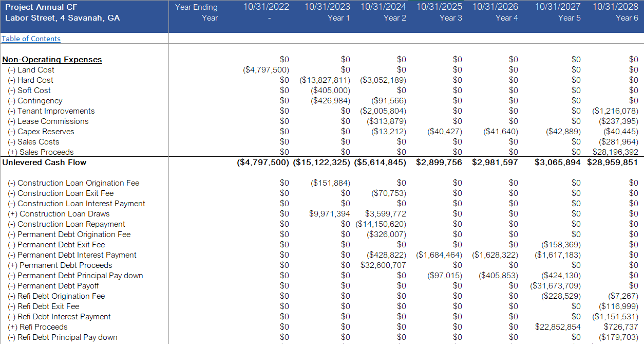Click the 10/31/2022 column header
This screenshot has height=344, width=644.
(266, 7)
